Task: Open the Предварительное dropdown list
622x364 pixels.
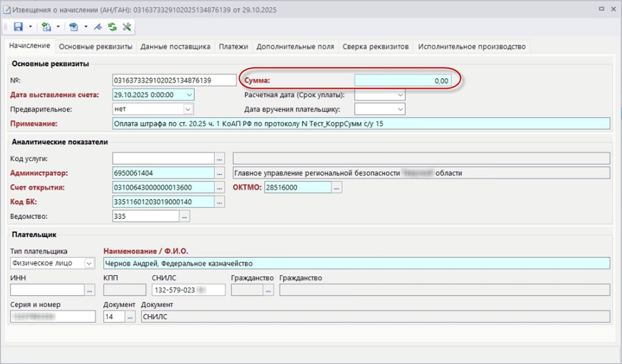Action: pyautogui.click(x=188, y=109)
